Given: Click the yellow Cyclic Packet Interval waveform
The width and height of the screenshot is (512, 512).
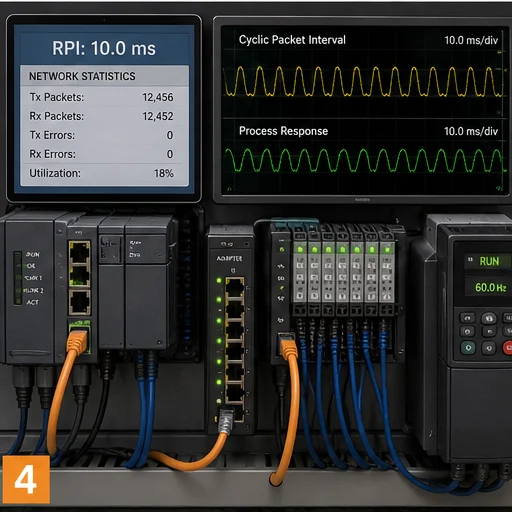Looking at the screenshot, I should point(363,82).
